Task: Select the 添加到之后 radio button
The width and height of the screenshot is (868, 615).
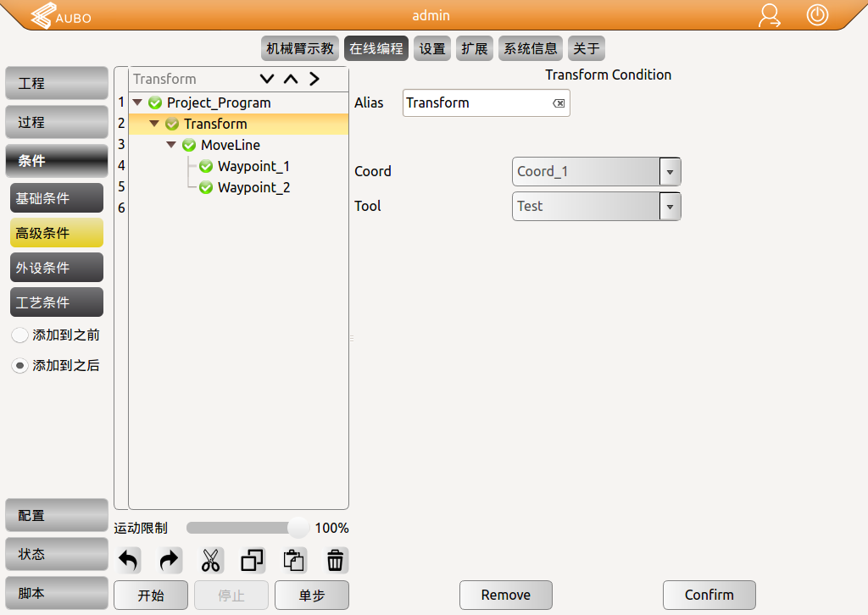Action: coord(20,366)
